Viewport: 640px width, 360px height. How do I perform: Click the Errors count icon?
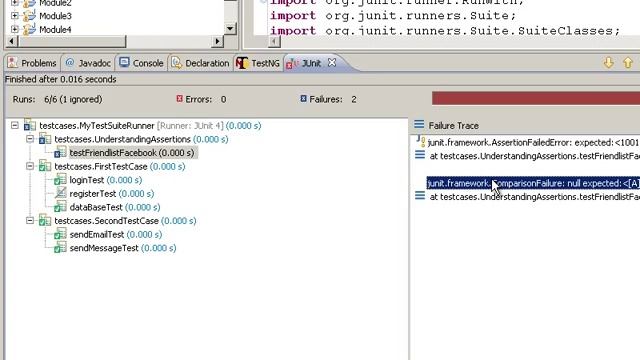point(179,99)
